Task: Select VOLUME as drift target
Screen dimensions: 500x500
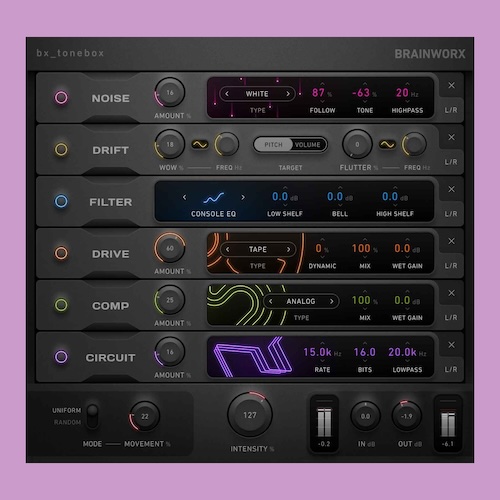Action: click(x=308, y=145)
